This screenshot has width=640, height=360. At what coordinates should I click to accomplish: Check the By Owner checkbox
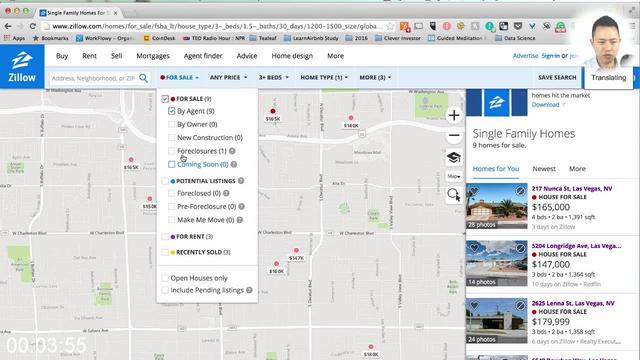(171, 124)
